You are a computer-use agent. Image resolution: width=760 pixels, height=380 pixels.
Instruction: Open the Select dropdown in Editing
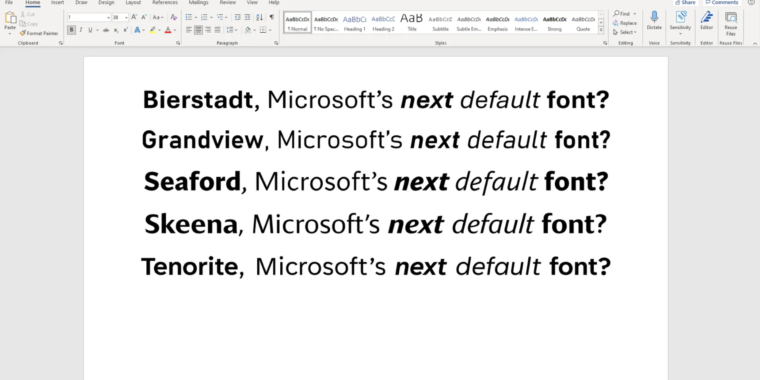[624, 32]
